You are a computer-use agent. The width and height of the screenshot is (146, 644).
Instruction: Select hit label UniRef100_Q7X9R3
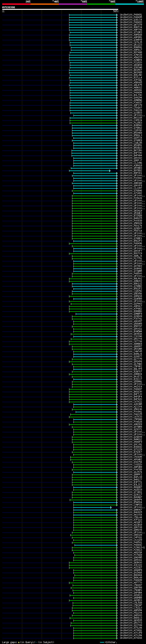click(x=131, y=32)
